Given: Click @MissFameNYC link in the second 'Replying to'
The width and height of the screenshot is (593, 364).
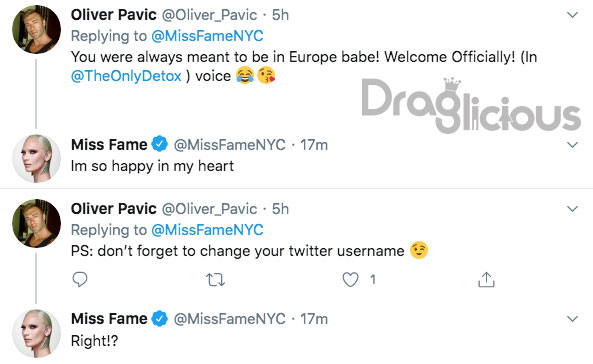Looking at the screenshot, I should 207,230.
